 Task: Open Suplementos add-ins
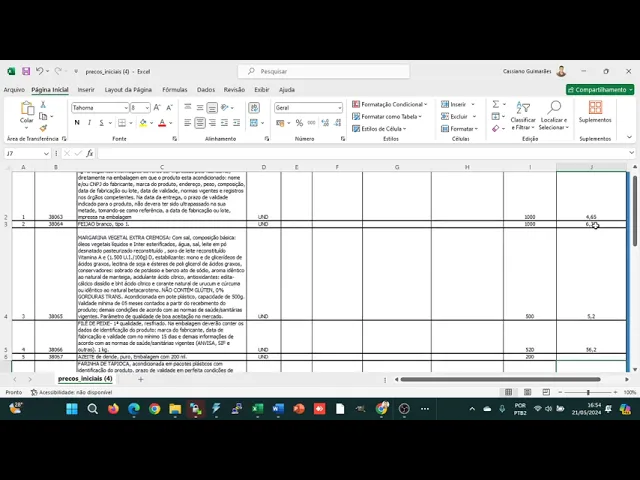tap(595, 112)
